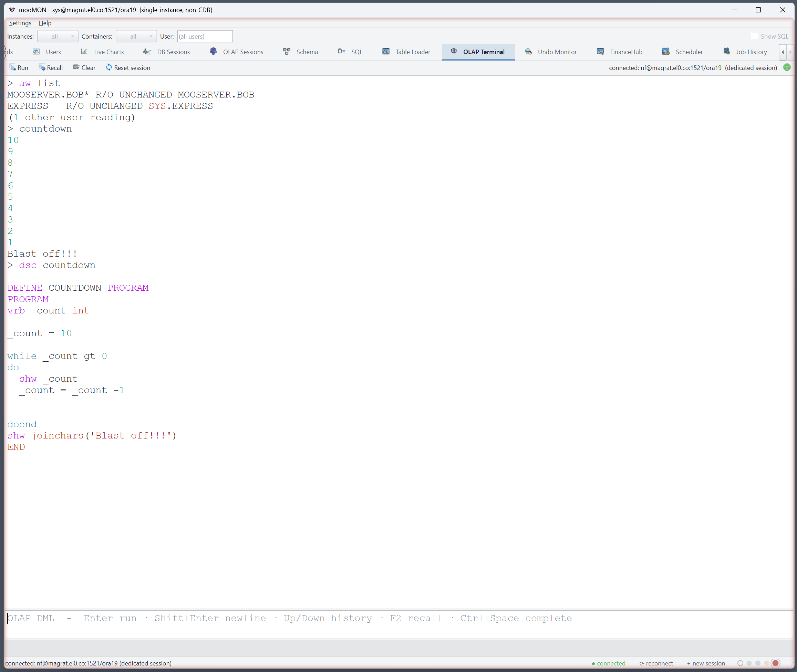
Task: Select the green theme color swatch
Action: [x=749, y=663]
